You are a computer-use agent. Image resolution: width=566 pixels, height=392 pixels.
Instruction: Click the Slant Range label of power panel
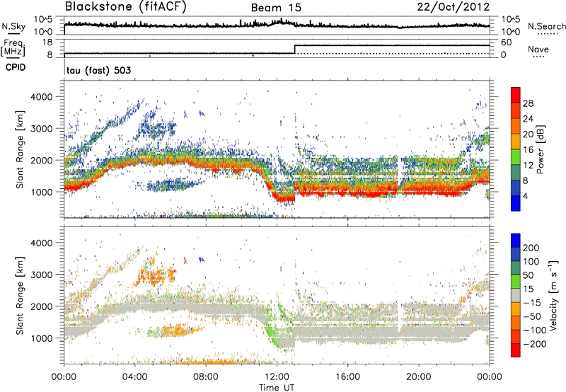[x=20, y=149]
